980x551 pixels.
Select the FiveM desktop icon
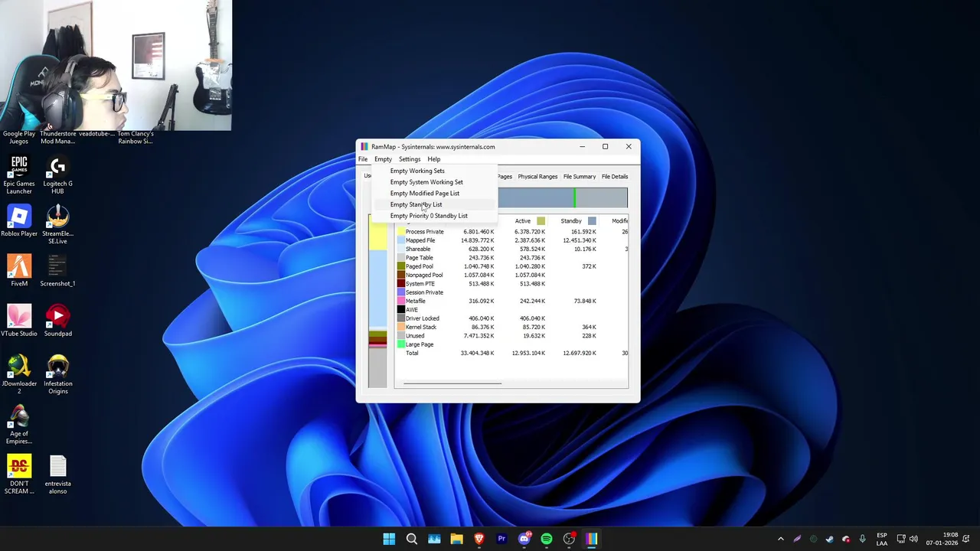pyautogui.click(x=19, y=272)
